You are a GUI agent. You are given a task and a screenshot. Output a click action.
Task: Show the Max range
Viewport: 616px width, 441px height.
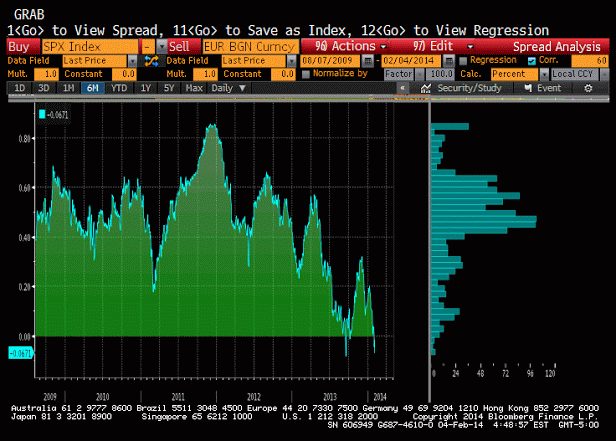[x=194, y=88]
